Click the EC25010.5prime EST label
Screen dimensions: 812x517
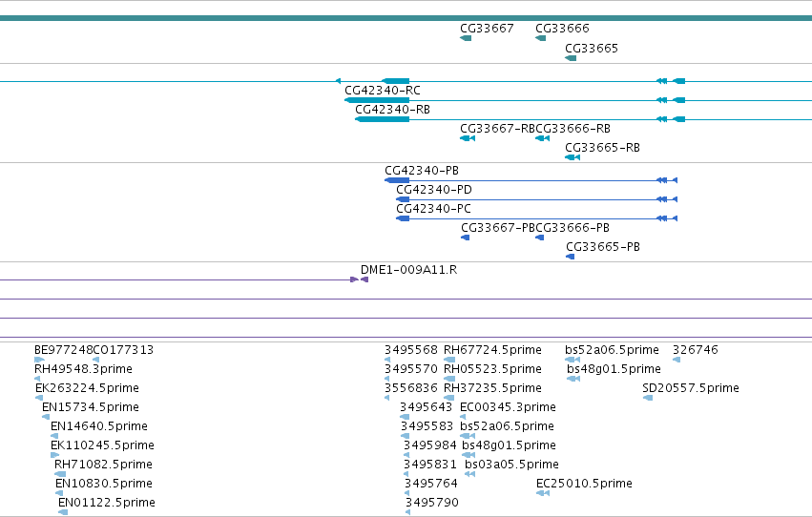click(x=584, y=484)
